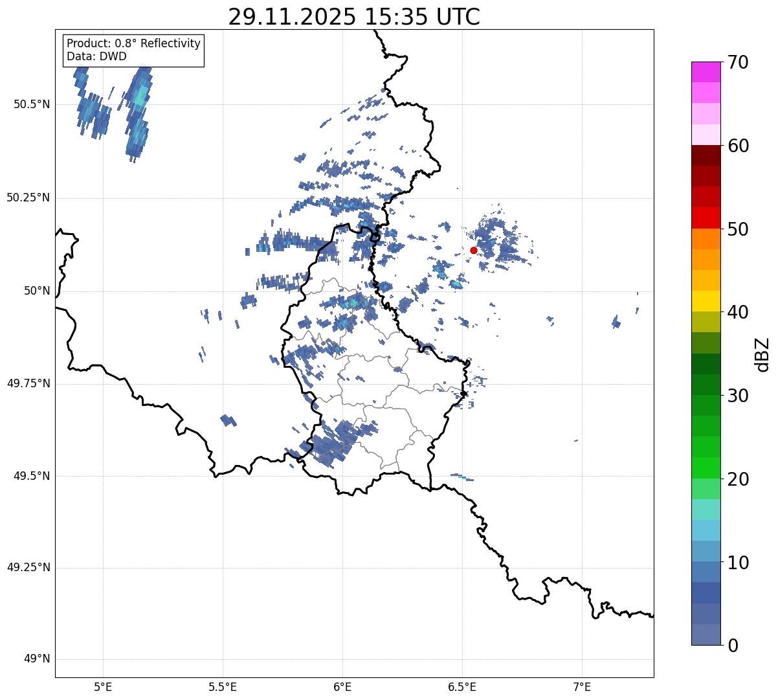Click the Product: 0.8° Reflectivity label
This screenshot has width=778, height=700.
click(x=134, y=43)
